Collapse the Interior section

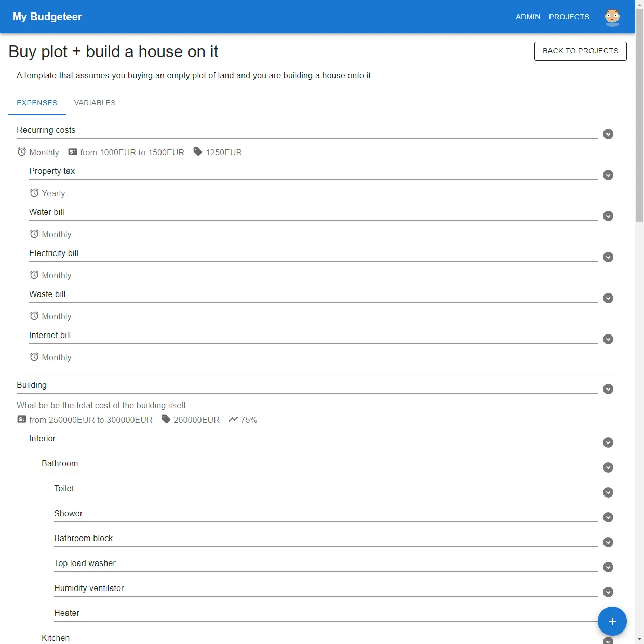pos(608,442)
